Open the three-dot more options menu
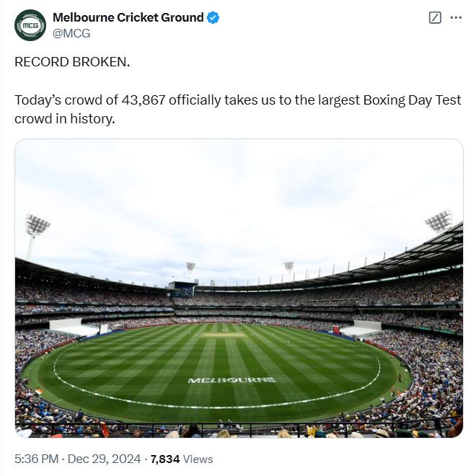Image resolution: width=476 pixels, height=476 pixels. tap(456, 18)
